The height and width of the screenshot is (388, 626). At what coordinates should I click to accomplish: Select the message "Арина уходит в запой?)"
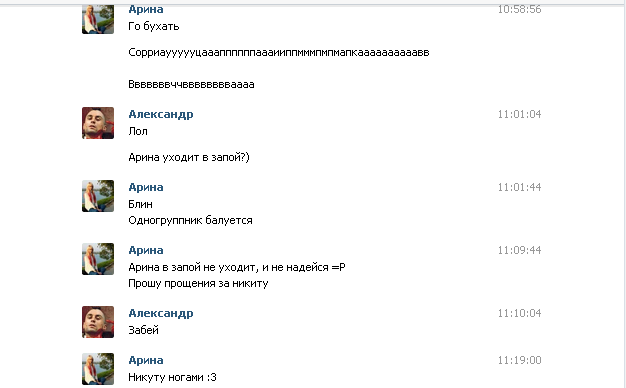189,157
